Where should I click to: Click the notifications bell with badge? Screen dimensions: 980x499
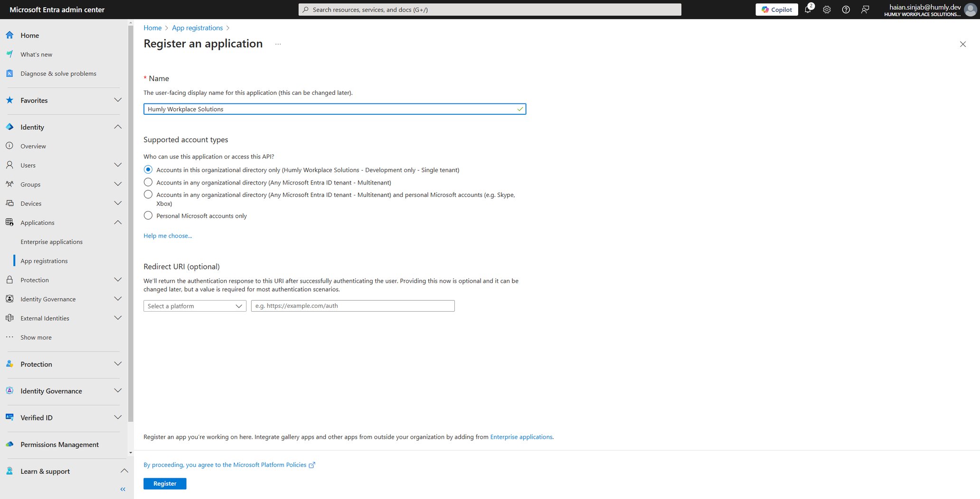[808, 9]
